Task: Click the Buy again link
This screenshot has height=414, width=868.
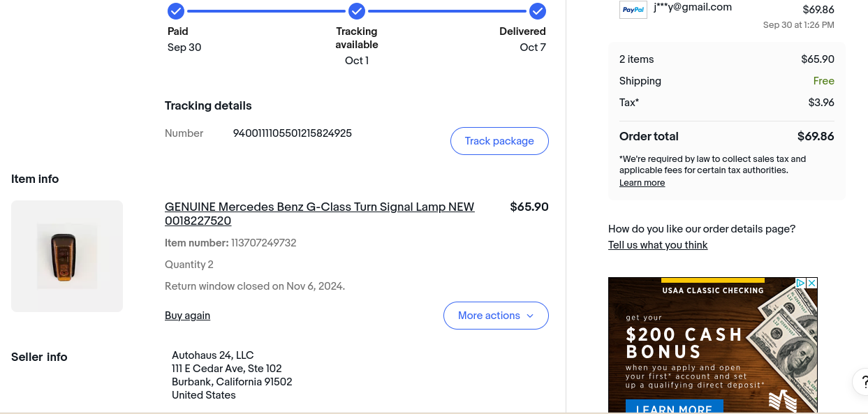Action: pyautogui.click(x=187, y=316)
